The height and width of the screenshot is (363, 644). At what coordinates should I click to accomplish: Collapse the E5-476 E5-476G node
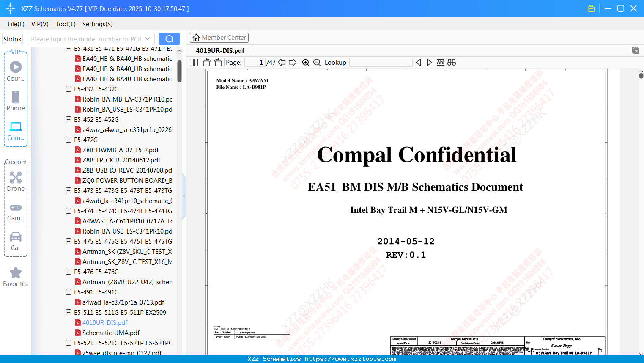tap(69, 272)
